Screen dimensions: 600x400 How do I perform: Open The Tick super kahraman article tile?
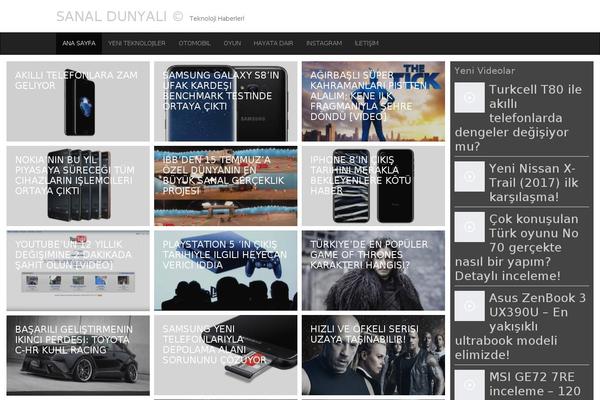click(x=373, y=101)
